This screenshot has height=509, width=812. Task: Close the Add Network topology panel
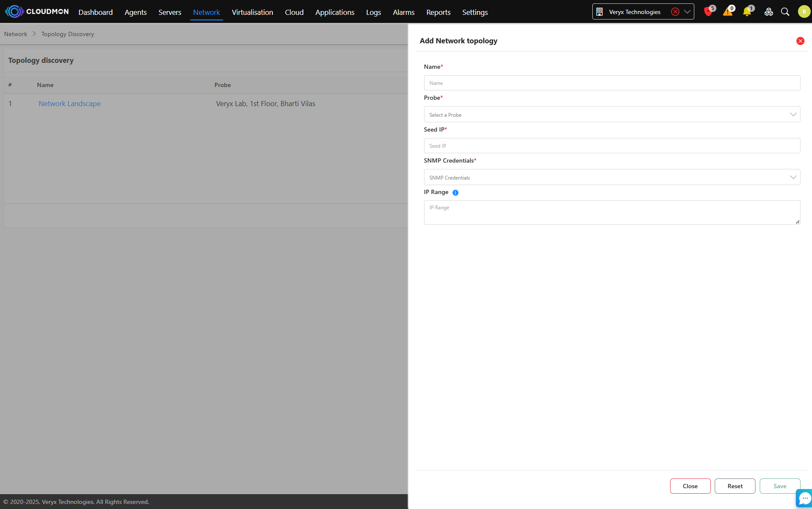pyautogui.click(x=800, y=41)
